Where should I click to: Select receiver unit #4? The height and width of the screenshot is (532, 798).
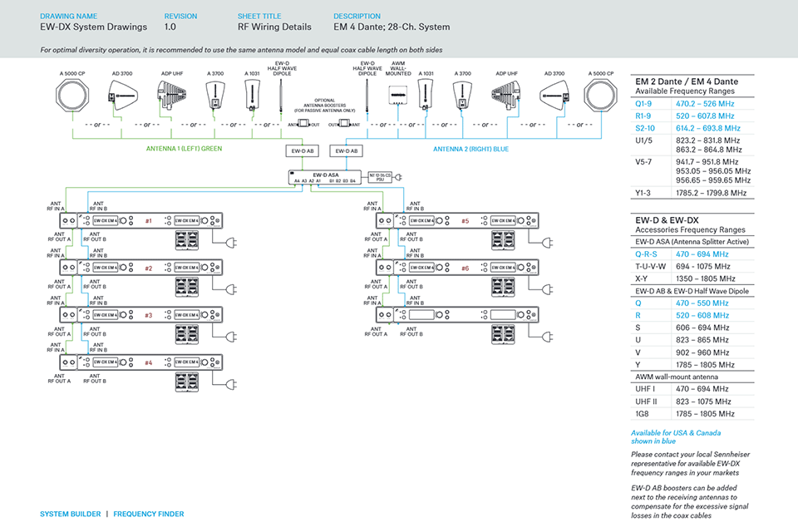pos(141,362)
